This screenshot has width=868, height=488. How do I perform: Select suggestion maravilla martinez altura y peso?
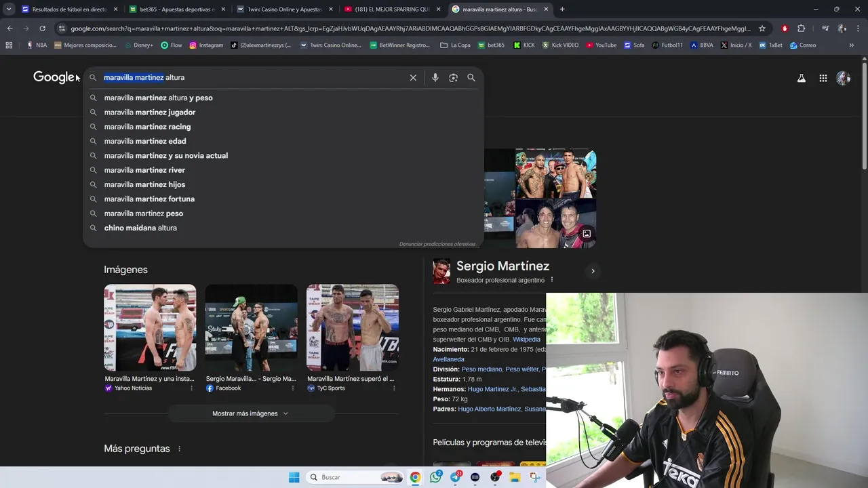tap(283, 98)
